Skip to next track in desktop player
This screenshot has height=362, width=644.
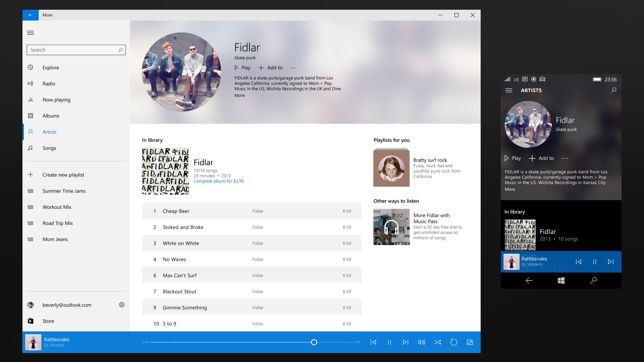pyautogui.click(x=406, y=342)
